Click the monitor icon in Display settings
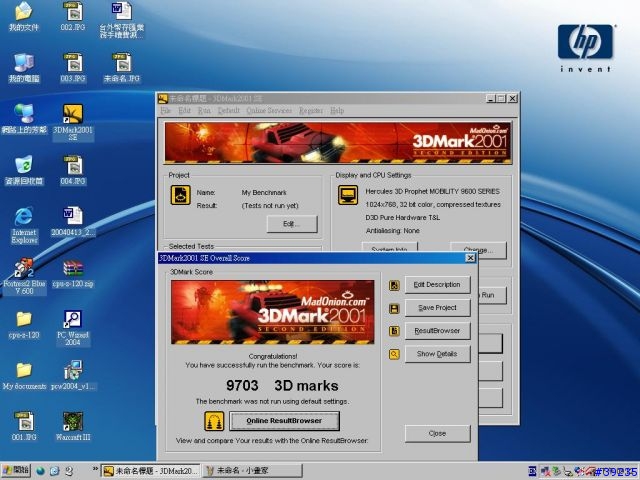This screenshot has width=640, height=480. coord(348,195)
